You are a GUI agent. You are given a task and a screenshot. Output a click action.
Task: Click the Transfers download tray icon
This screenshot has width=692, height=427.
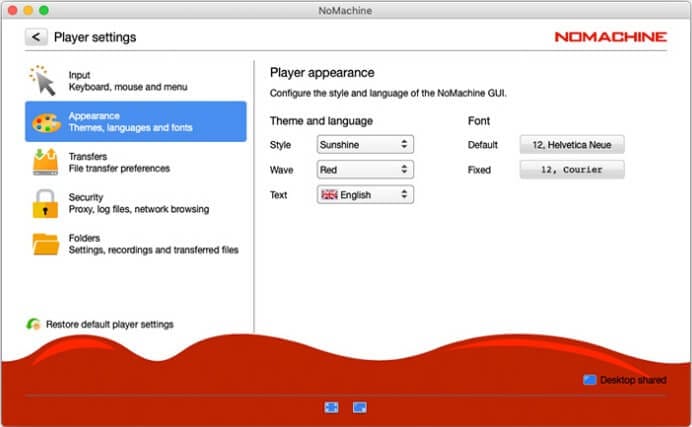tap(45, 162)
